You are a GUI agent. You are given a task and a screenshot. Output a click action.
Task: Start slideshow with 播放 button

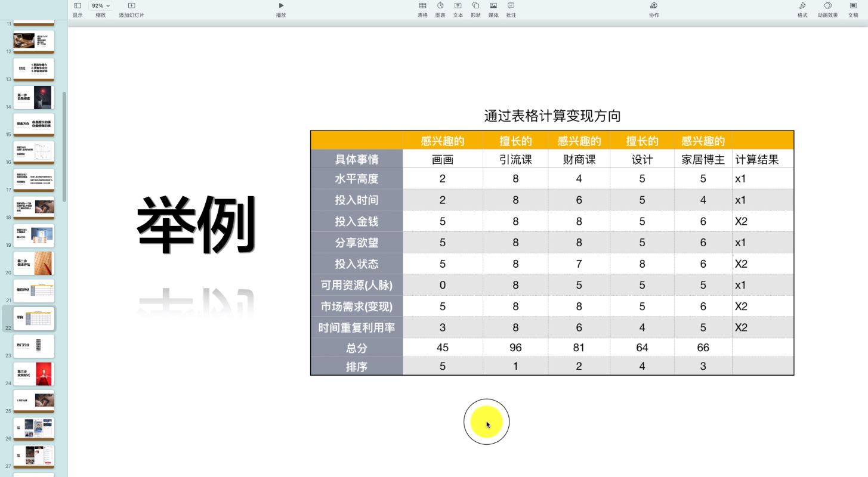[x=281, y=6]
